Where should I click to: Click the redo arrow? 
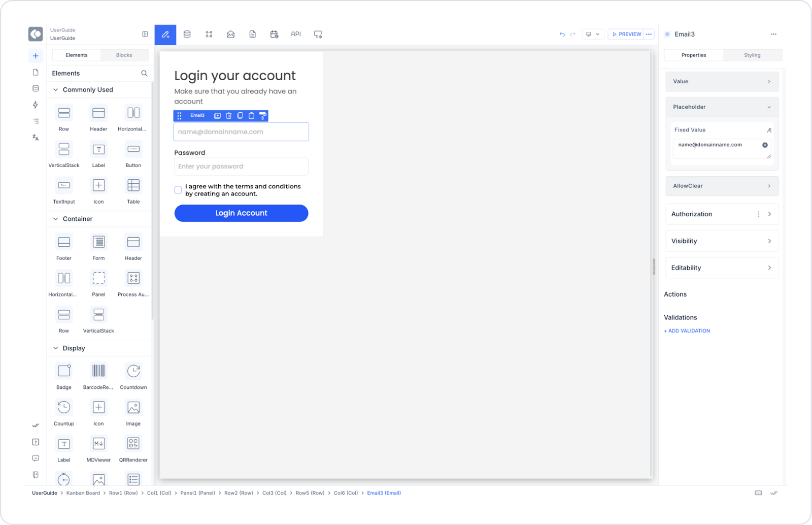tap(572, 35)
